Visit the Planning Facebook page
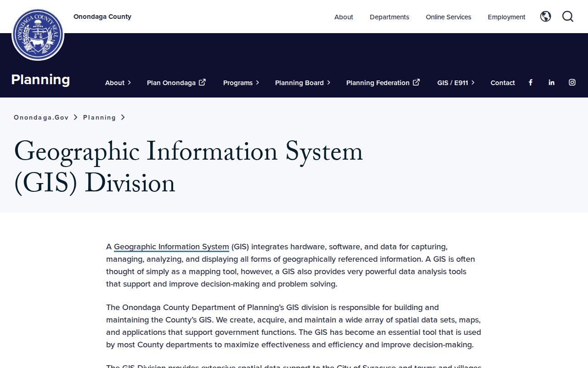Screen dimensions: 588x368 531,82
